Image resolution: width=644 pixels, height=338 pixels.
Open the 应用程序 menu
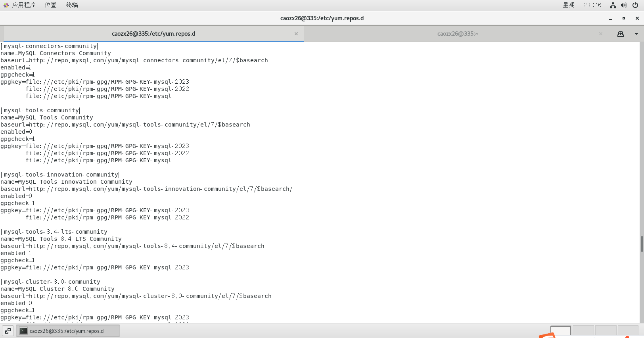(x=19, y=5)
